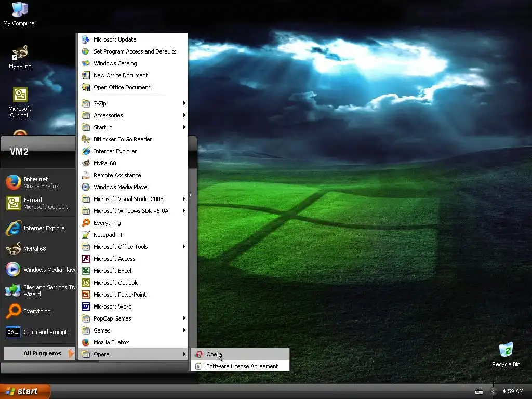Expand Microsoft Visual Studio 2008 submenu arrow
Screen dimensions: 532x399
(x=184, y=199)
